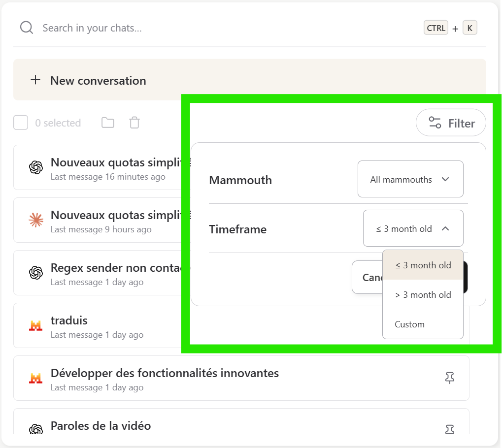
Task: Select ≤ 3 month old timeframe entry
Action: 422,265
